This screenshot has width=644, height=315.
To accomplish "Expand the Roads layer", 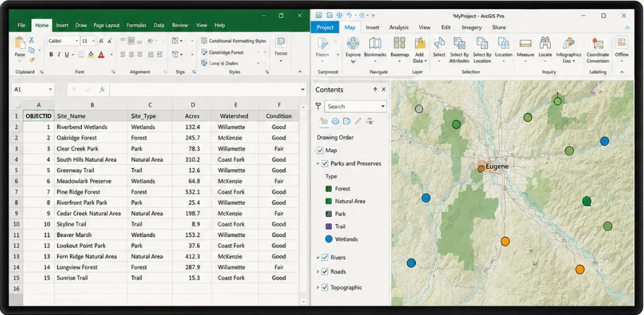I will tap(318, 271).
